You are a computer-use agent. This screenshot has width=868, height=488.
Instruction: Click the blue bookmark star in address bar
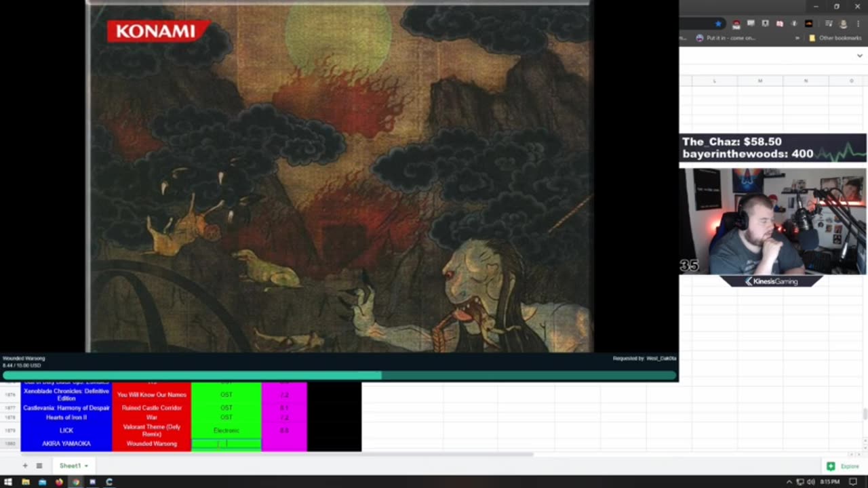click(x=718, y=24)
